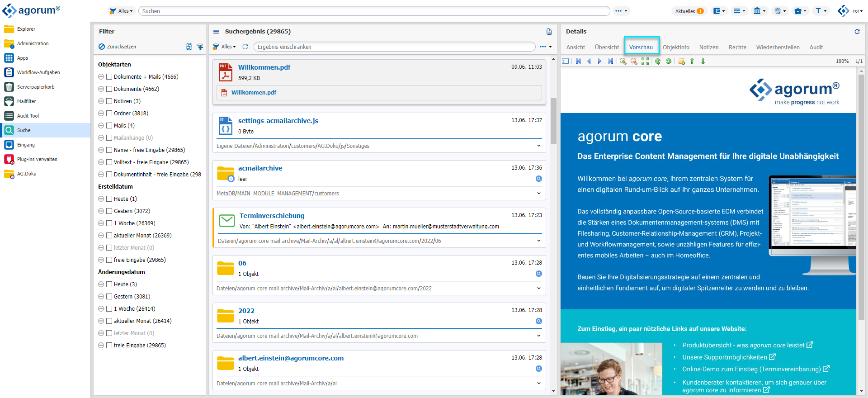Viewport: 868px width, 398px height.
Task: Reload search results with refresh icon
Action: (245, 47)
